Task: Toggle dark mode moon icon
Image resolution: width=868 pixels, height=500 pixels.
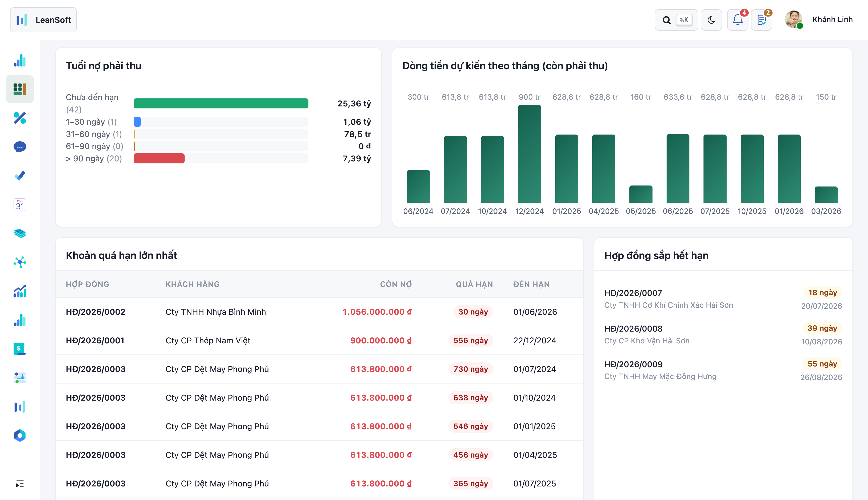Action: click(x=711, y=20)
